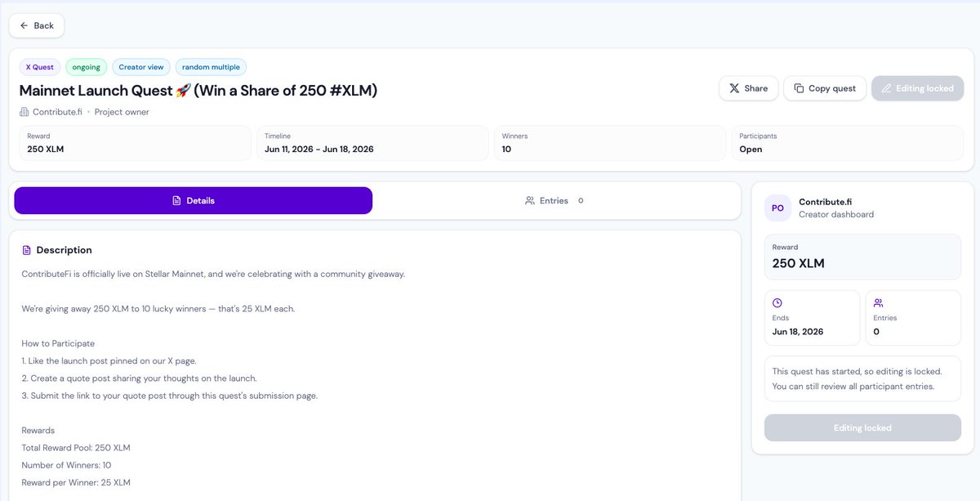Image resolution: width=980 pixels, height=501 pixels.
Task: Click 'Reward per Winner: 25 XLM' line
Action: (76, 482)
